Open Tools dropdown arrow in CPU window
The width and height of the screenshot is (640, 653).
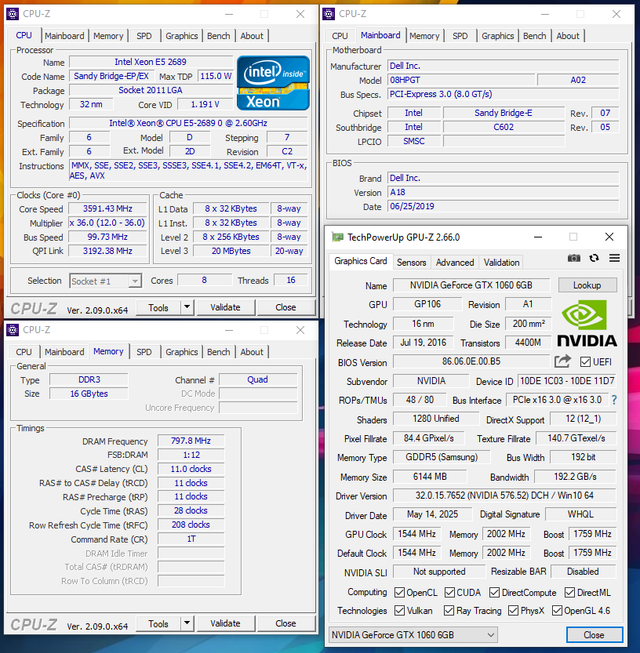pyautogui.click(x=187, y=307)
